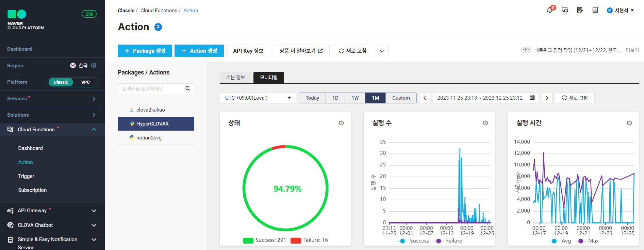Toggle Failure series in 실행 수 legend
644x250 pixels.
[448, 241]
